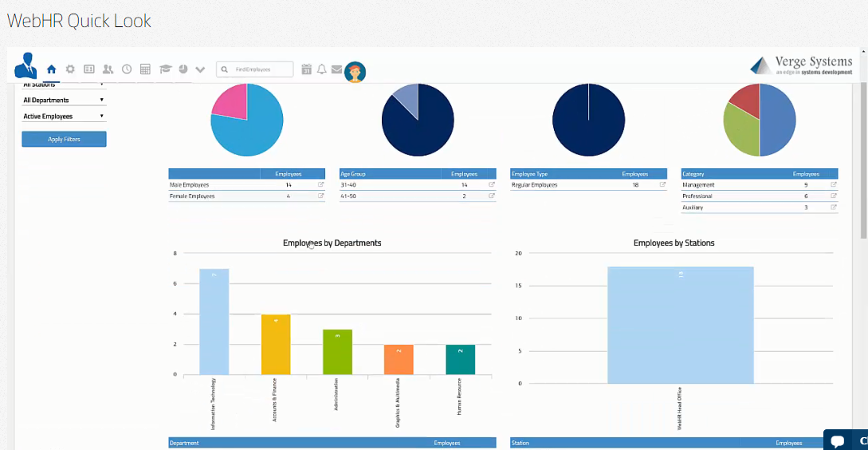
Task: Open the All Departments dropdown
Action: point(64,101)
